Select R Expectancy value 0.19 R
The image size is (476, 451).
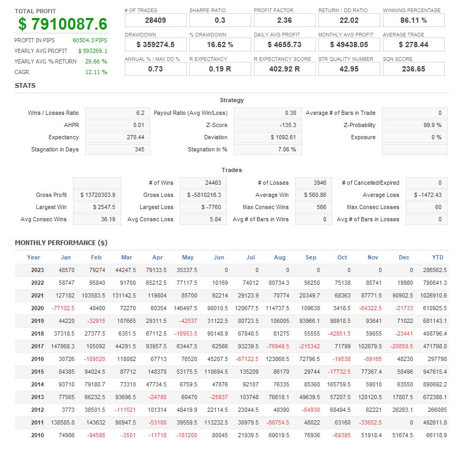pyautogui.click(x=220, y=69)
